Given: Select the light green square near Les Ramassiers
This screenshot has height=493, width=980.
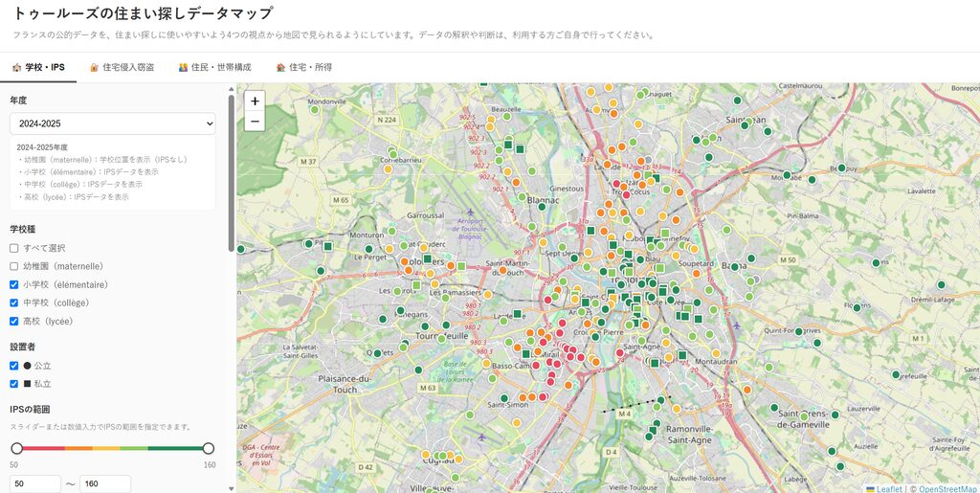Looking at the screenshot, I should (416, 285).
